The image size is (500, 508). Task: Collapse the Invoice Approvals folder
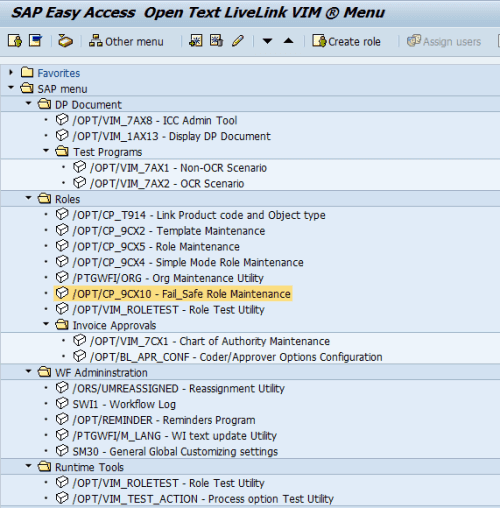coord(46,324)
